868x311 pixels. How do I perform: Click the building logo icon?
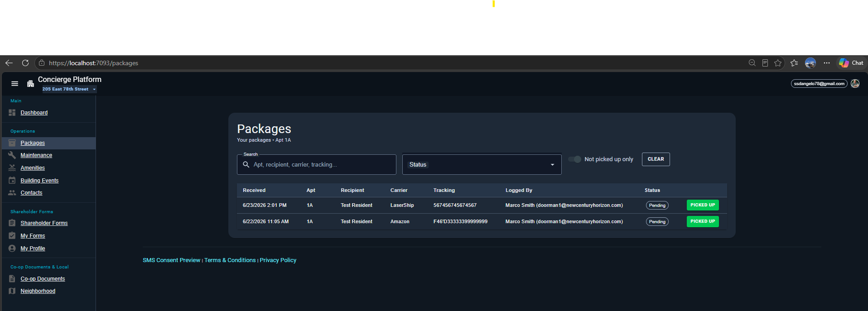click(x=31, y=84)
